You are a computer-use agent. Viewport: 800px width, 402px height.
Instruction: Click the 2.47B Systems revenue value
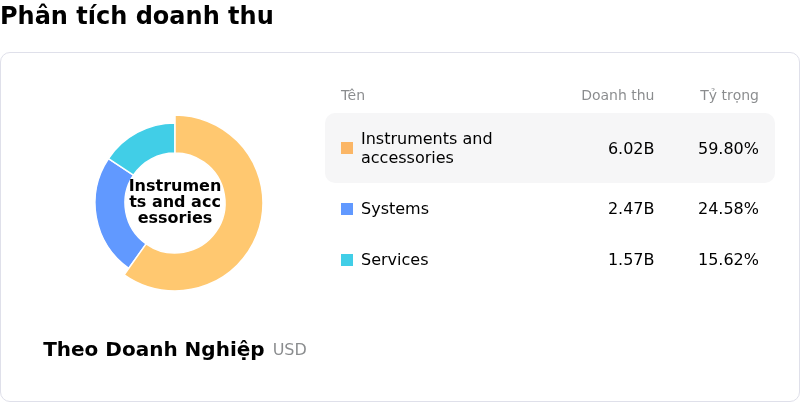click(x=631, y=209)
